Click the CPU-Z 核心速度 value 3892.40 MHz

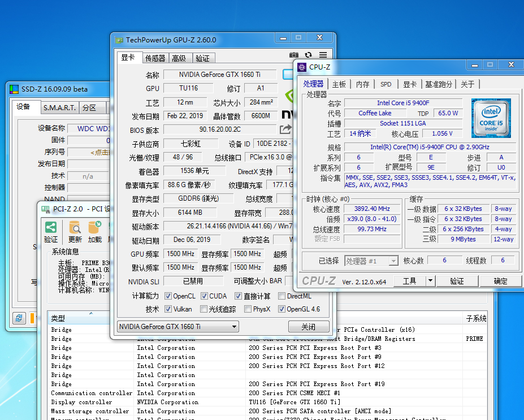[372, 209]
